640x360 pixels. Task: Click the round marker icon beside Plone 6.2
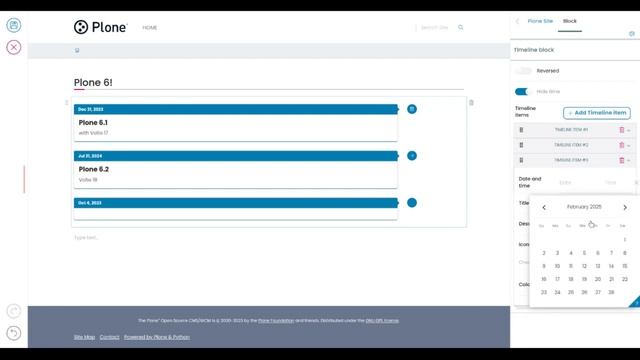pyautogui.click(x=412, y=156)
